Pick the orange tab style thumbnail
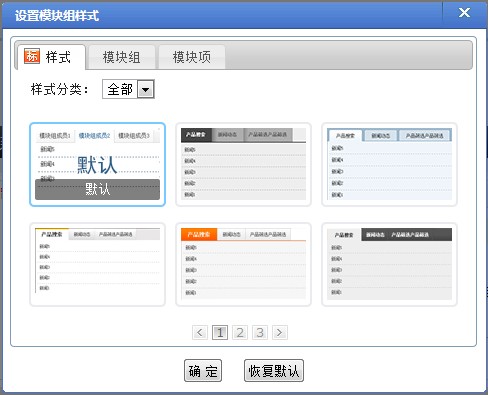Image resolution: width=488 pixels, height=395 pixels. (x=243, y=264)
